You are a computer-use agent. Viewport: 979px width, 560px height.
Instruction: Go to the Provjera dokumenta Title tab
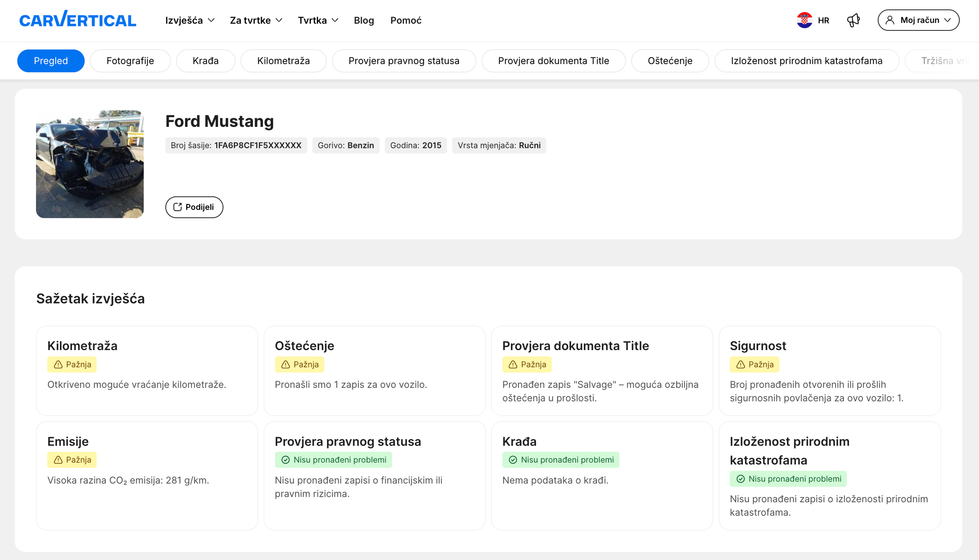coord(553,61)
